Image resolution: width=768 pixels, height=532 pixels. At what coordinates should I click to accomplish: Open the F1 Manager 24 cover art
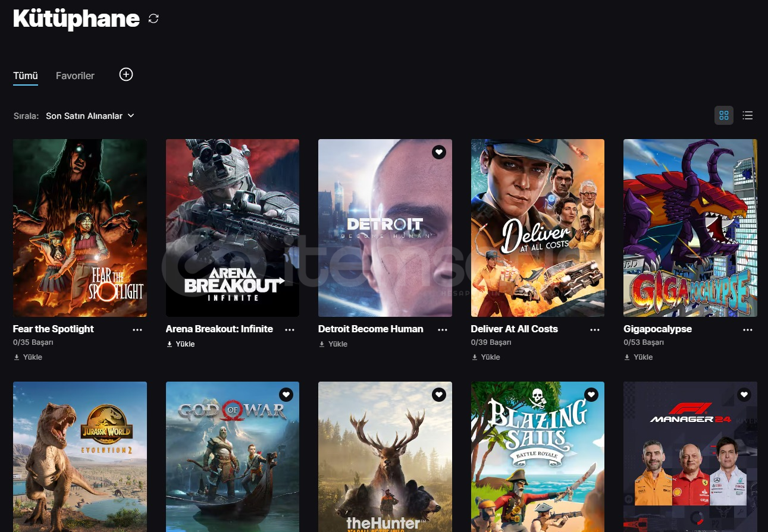pos(690,457)
